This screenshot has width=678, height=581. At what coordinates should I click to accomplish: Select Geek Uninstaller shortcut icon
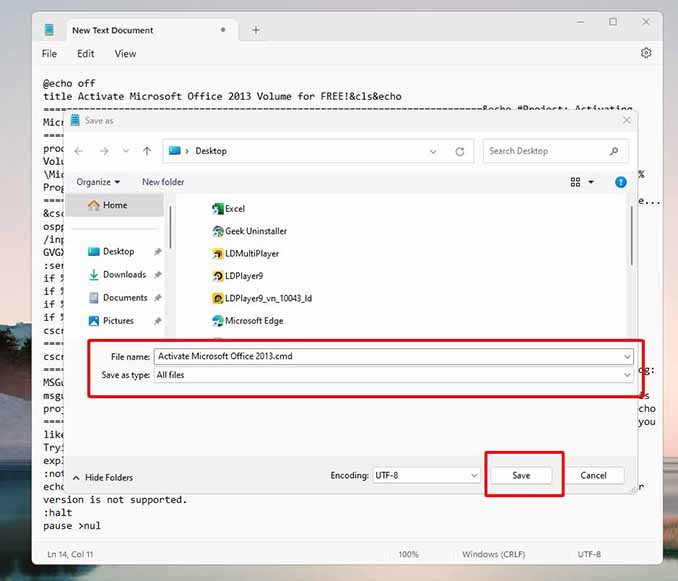click(x=217, y=232)
